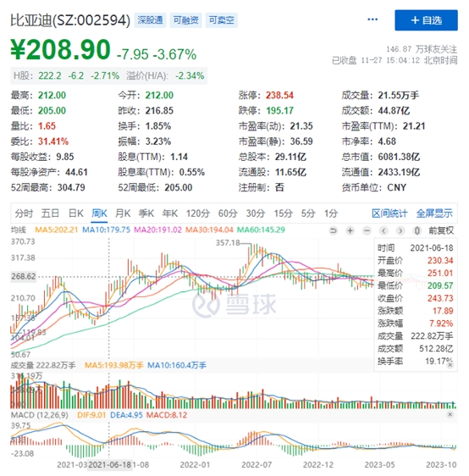This screenshot has height=476, width=469.
Task: Open 区间统计 range statistics
Action: pyautogui.click(x=389, y=213)
